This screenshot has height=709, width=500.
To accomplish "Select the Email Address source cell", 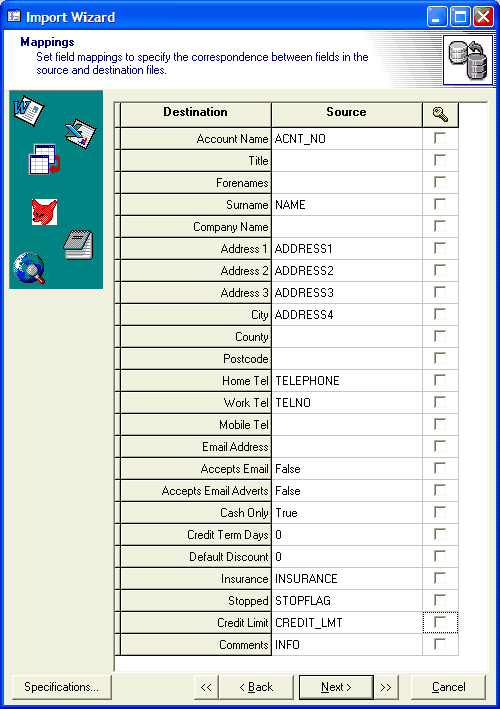I will click(x=347, y=447).
